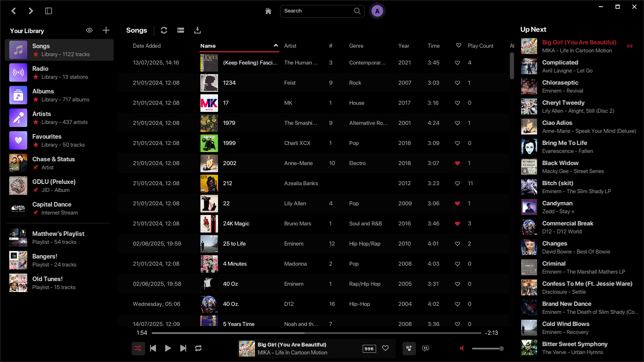
Task: Remove 24K Magic from favourites
Action: 457,224
